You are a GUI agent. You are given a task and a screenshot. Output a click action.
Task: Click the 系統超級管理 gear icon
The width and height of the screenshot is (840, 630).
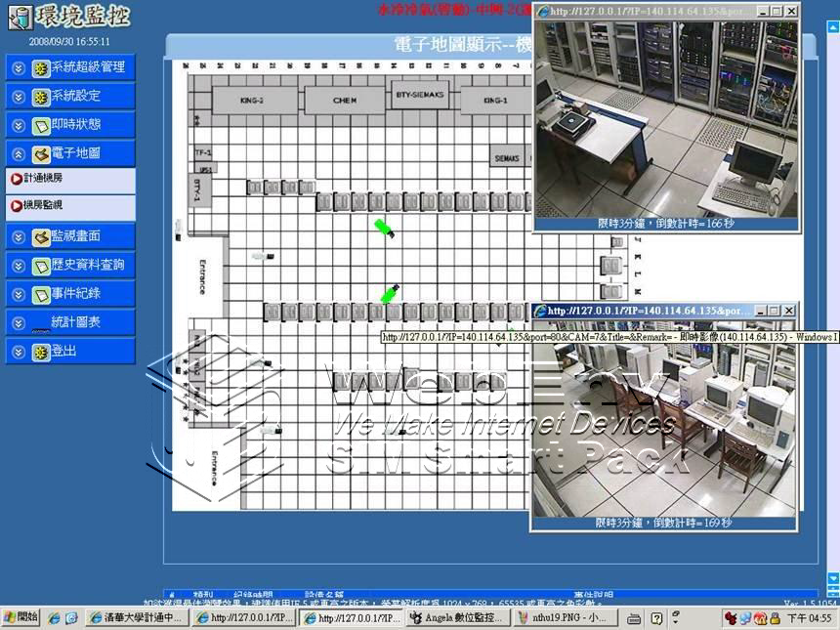point(41,68)
